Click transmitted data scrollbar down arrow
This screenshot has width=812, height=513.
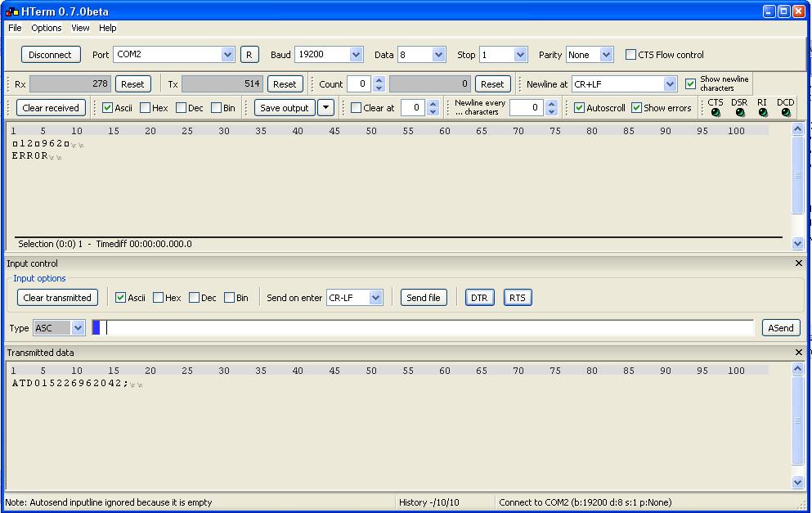point(797,482)
